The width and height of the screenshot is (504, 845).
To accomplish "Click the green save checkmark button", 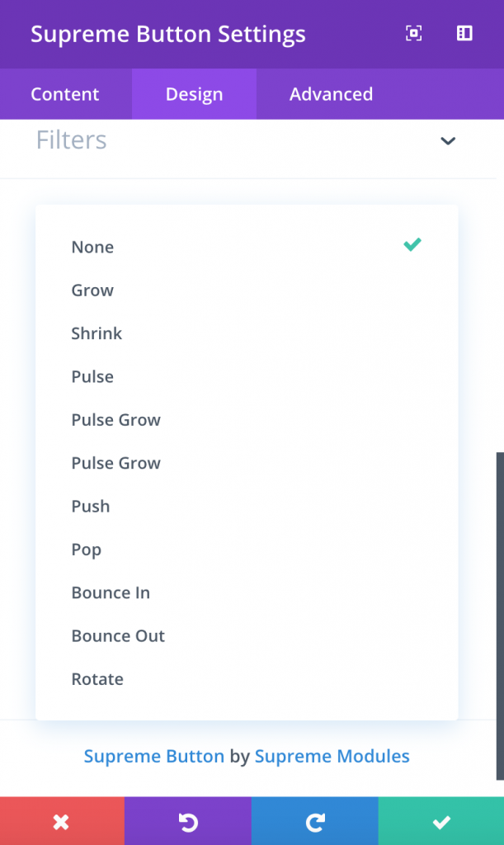I will point(441,821).
